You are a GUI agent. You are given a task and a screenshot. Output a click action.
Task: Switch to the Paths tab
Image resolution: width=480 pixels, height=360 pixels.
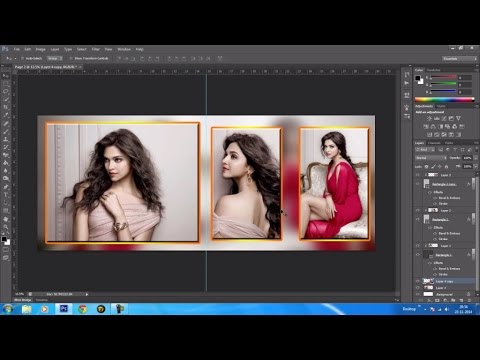click(x=449, y=143)
